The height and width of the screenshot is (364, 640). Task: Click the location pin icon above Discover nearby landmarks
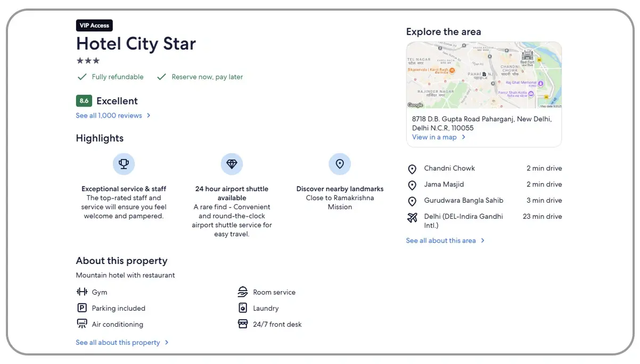[x=340, y=164]
